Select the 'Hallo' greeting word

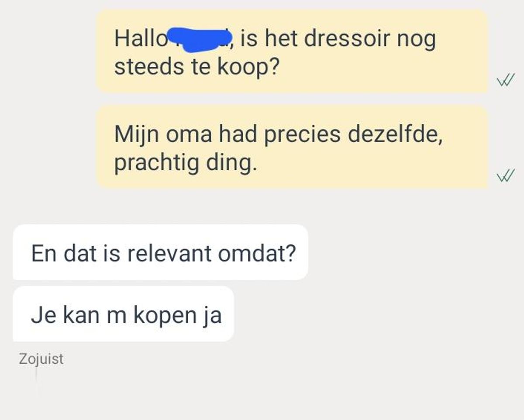[x=141, y=39]
